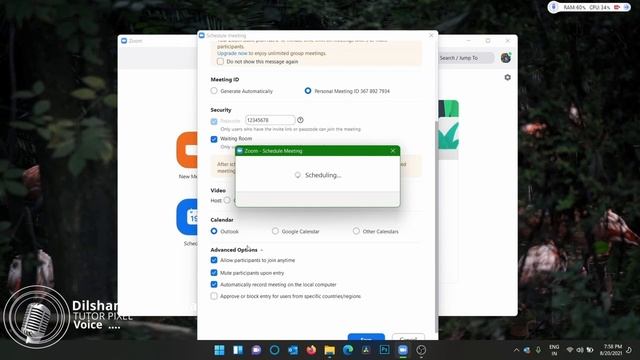Click the blue Save button
Screen dimensions: 640x360
(366, 337)
